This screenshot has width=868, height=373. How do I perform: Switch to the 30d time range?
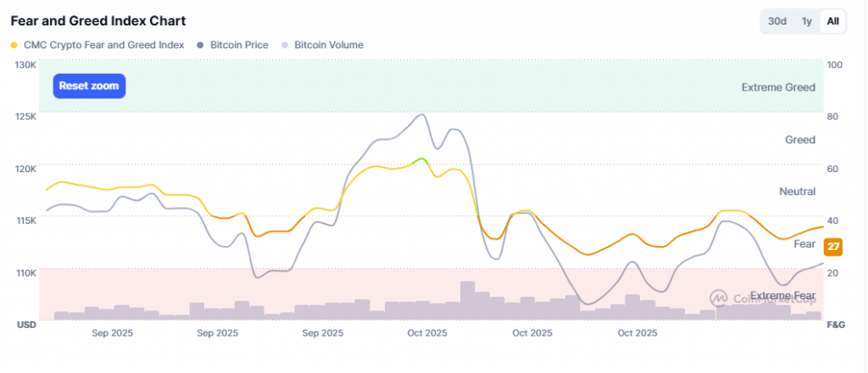pos(776,21)
